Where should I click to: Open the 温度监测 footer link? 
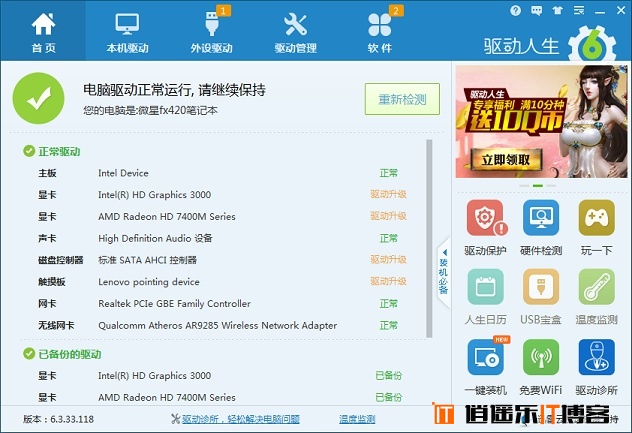pyautogui.click(x=357, y=419)
